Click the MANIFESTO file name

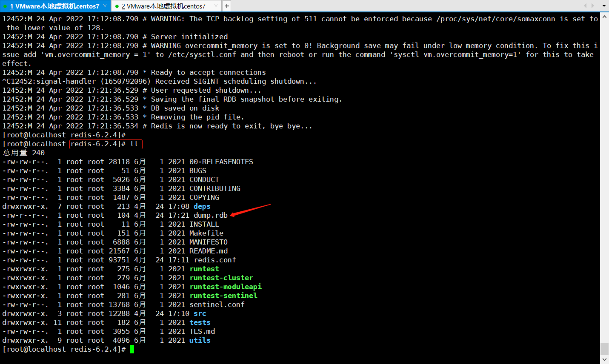209,242
